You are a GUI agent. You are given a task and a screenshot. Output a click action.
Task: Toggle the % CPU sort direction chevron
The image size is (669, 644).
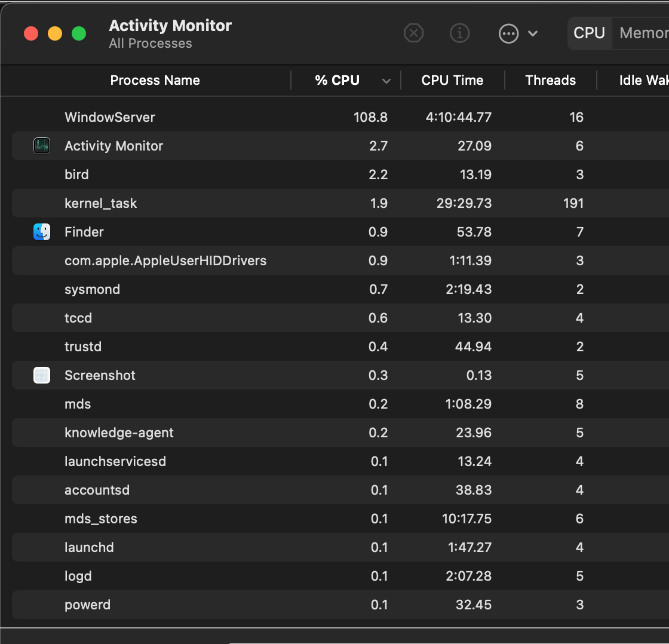click(386, 81)
